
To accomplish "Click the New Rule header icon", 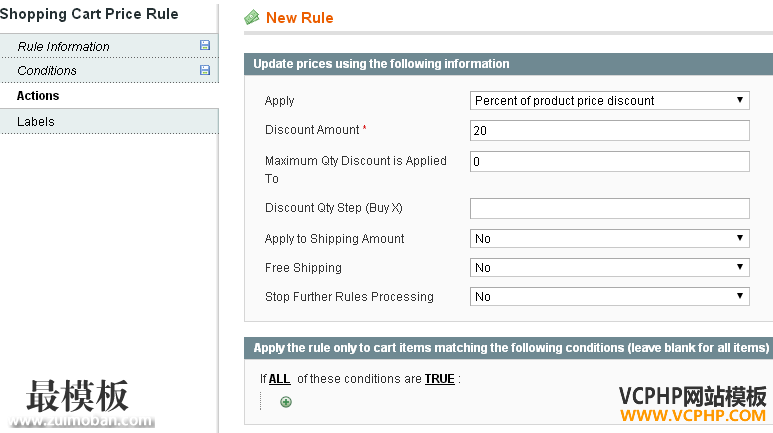I will point(252,18).
